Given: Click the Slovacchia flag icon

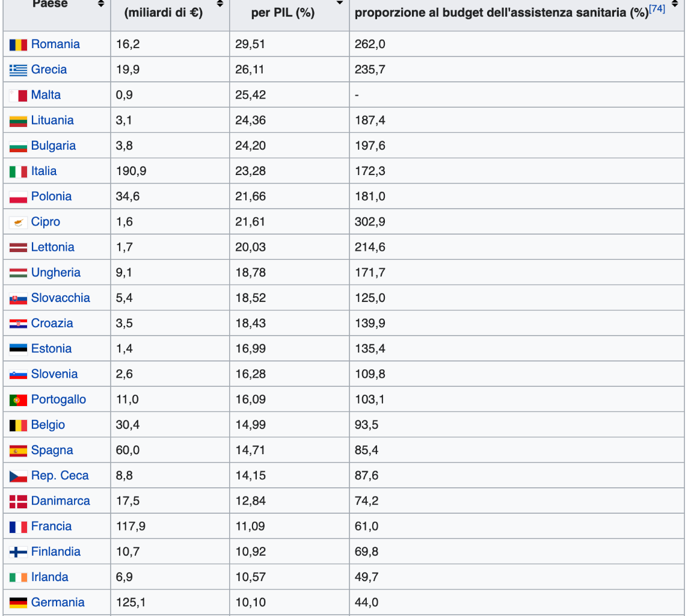Looking at the screenshot, I should (x=18, y=298).
